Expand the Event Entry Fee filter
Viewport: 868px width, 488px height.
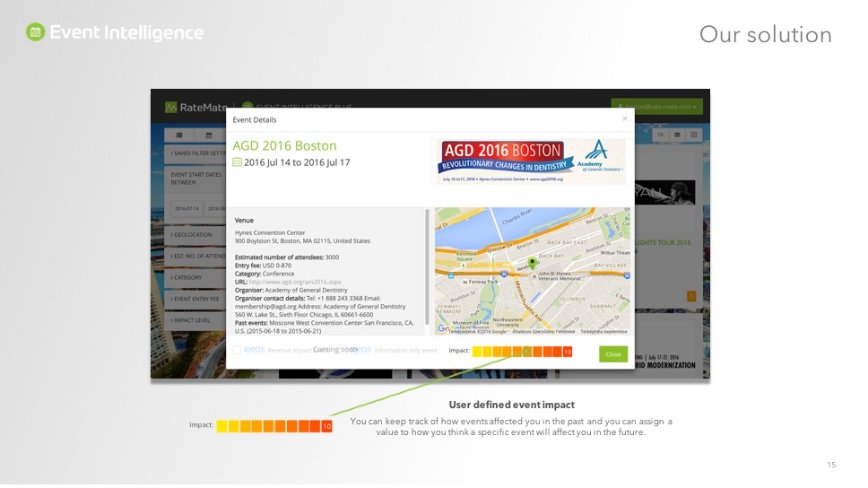tap(195, 299)
